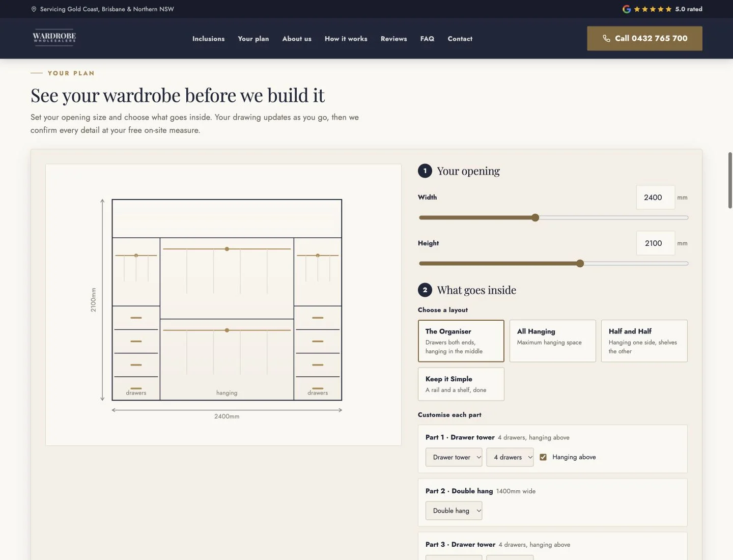Image resolution: width=733 pixels, height=560 pixels.
Task: Pick the Half and Half layout
Action: click(x=644, y=341)
